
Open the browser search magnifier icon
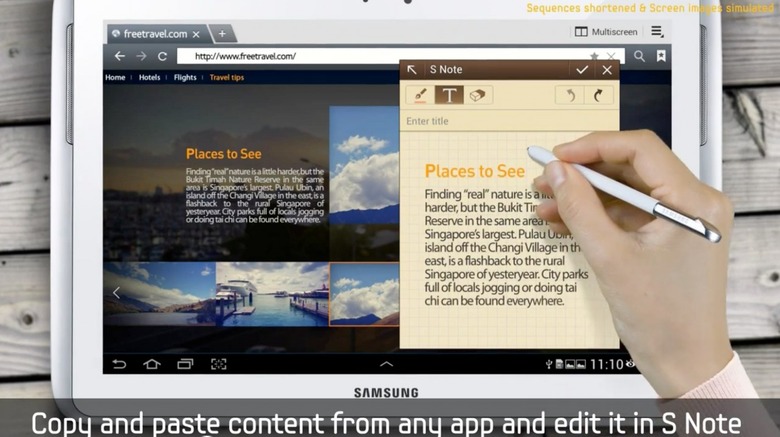click(639, 56)
